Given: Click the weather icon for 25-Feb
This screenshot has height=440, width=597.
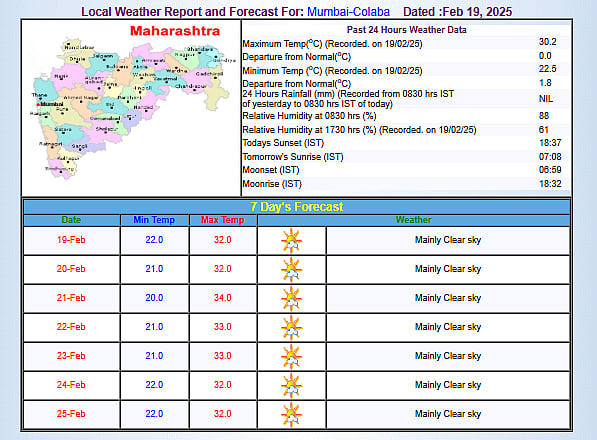Looking at the screenshot, I should click(292, 414).
